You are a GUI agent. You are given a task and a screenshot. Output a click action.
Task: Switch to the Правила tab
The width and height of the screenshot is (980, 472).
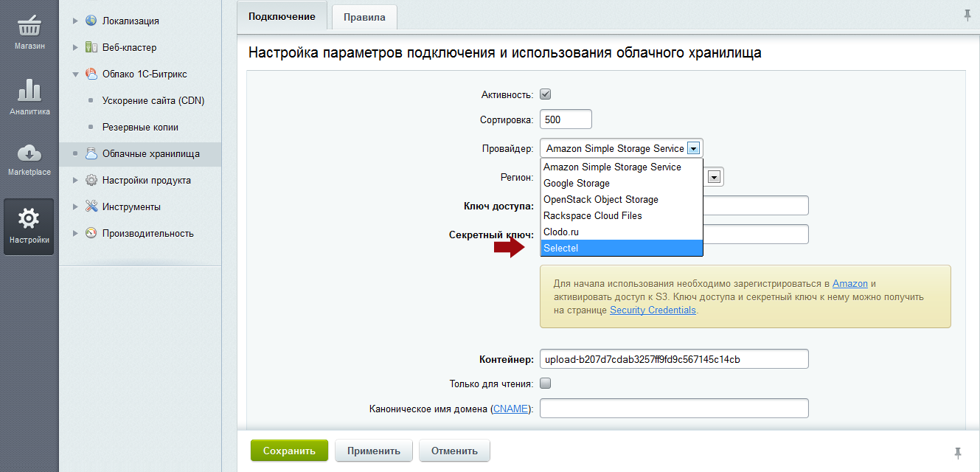tap(364, 18)
